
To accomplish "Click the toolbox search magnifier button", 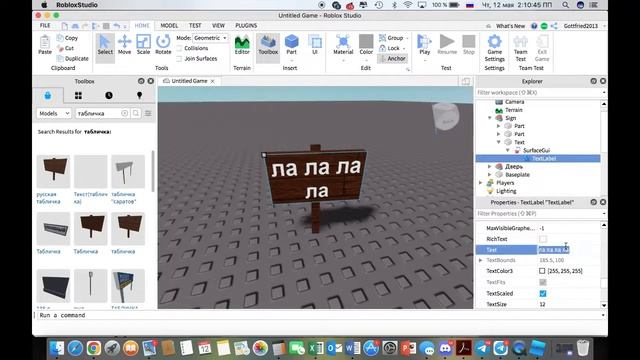I will pyautogui.click(x=136, y=113).
